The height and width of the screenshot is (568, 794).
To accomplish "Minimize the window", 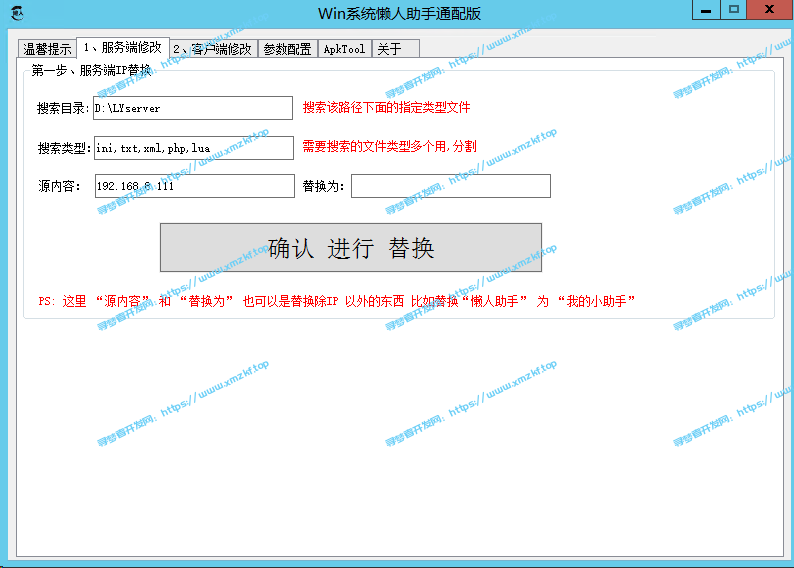I will [x=706, y=10].
